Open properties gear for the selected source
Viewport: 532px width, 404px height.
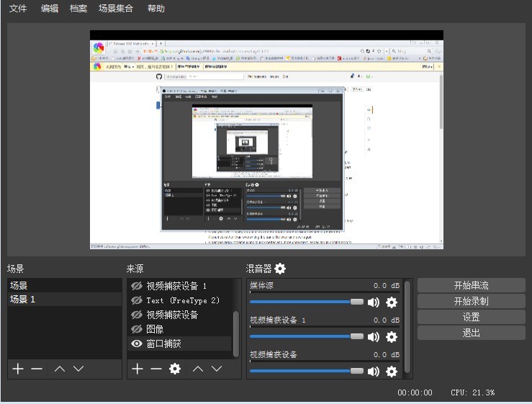[174, 369]
